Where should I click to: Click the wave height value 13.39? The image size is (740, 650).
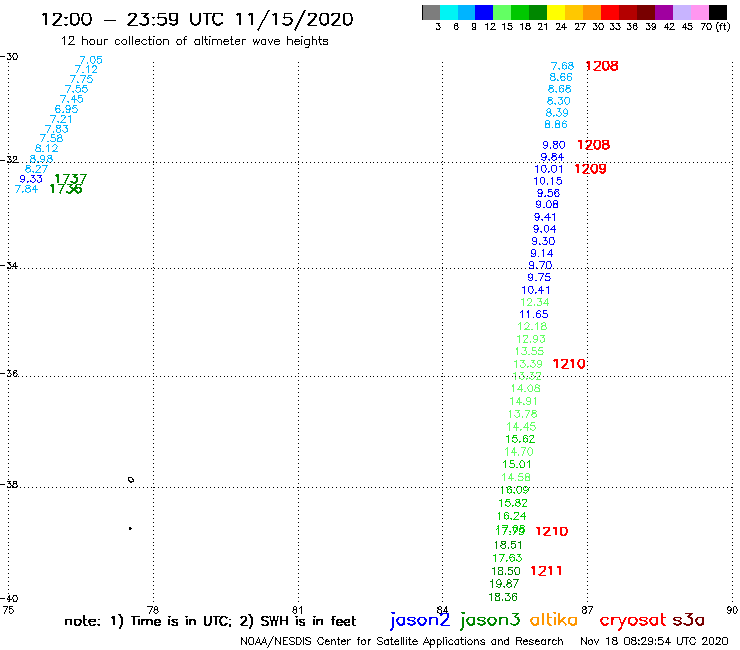528,364
